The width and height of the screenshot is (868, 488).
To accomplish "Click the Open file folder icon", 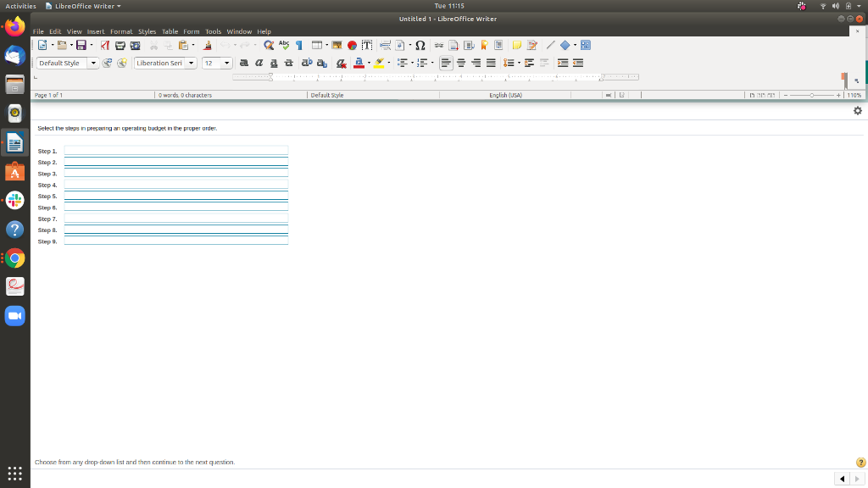I will pos(62,46).
